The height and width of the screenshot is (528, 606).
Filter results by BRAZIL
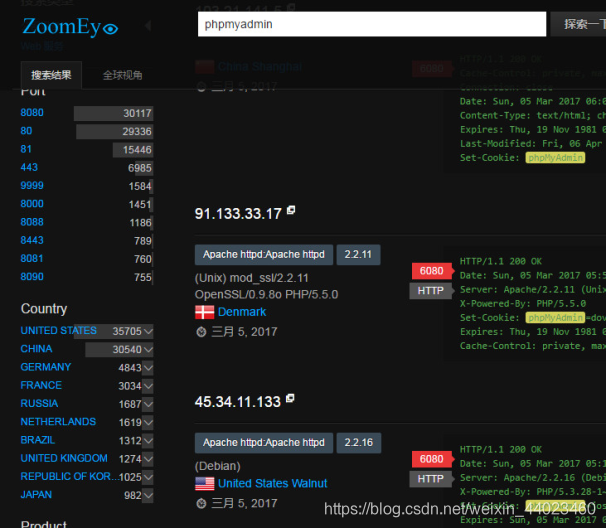tap(38, 440)
